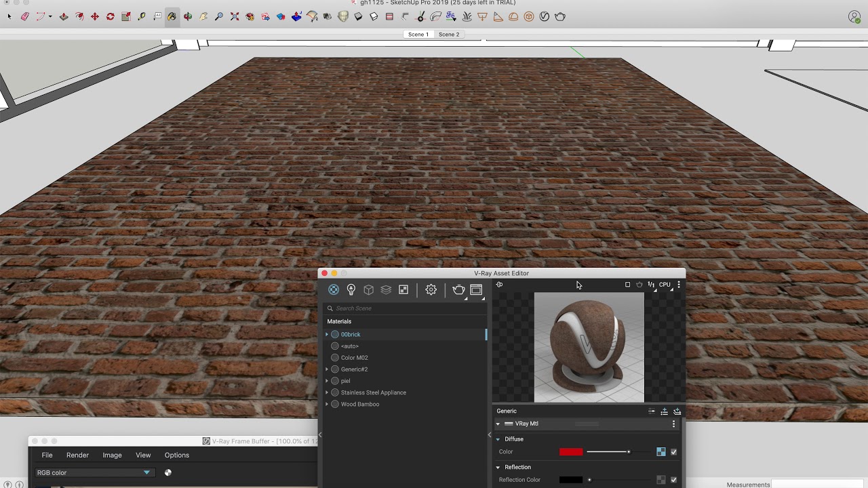
Task: Click the Zoom Extents tool
Action: click(235, 16)
